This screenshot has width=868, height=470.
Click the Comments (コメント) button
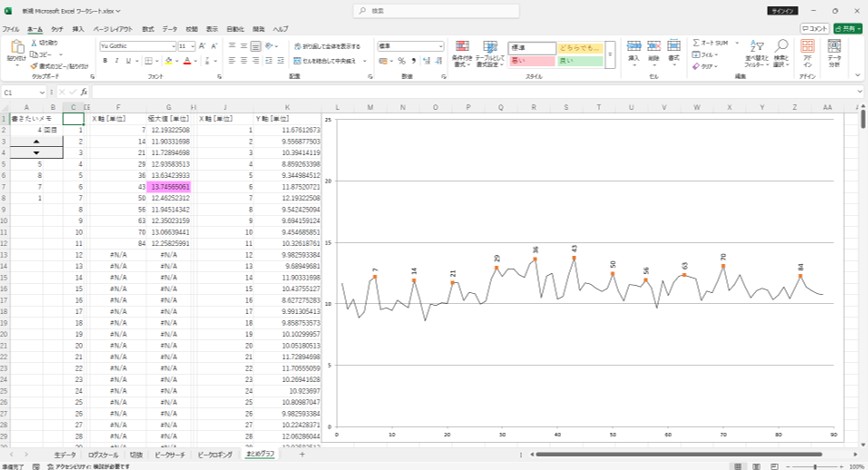[815, 29]
